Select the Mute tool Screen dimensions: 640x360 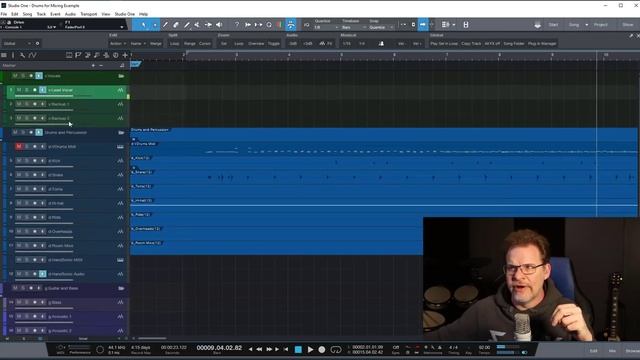click(x=198, y=25)
